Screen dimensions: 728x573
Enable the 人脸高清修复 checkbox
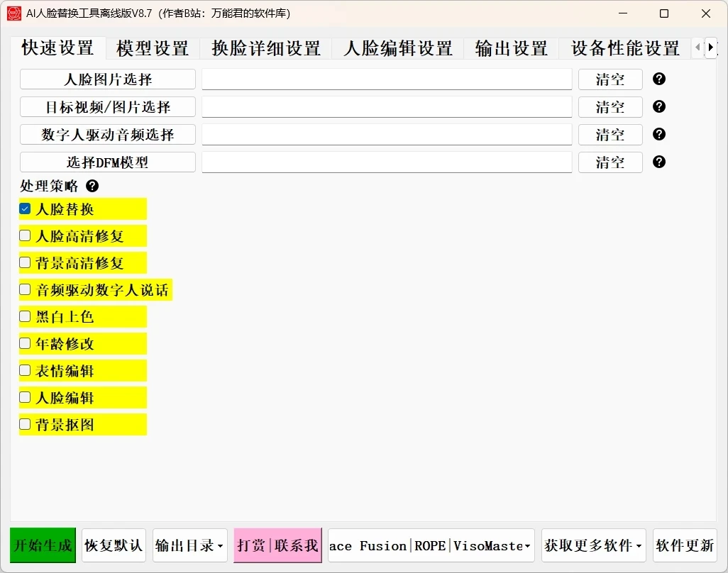(25, 235)
